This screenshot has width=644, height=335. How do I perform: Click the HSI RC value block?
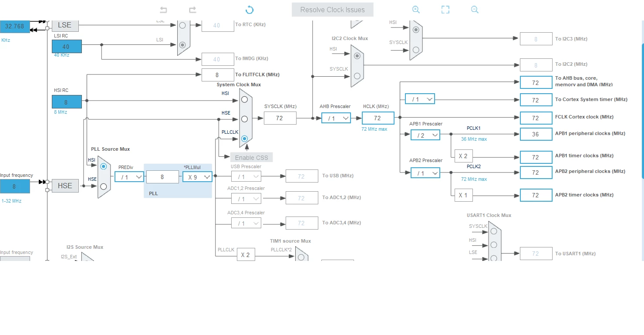point(67,102)
